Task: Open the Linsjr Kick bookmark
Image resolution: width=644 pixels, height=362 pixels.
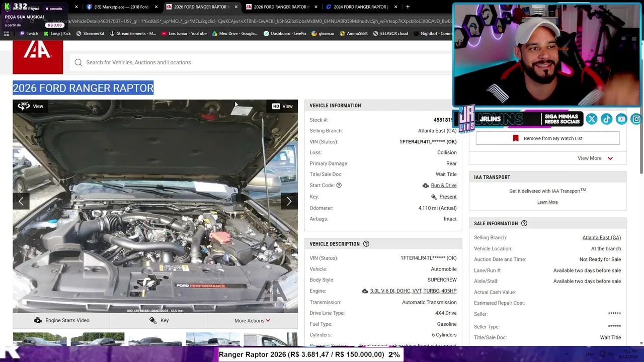Action: click(x=57, y=34)
